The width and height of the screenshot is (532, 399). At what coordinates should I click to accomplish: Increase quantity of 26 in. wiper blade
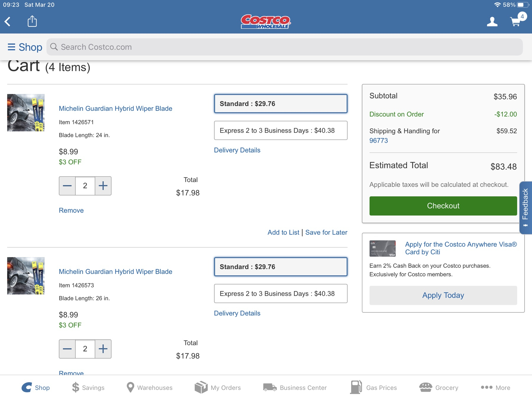103,349
